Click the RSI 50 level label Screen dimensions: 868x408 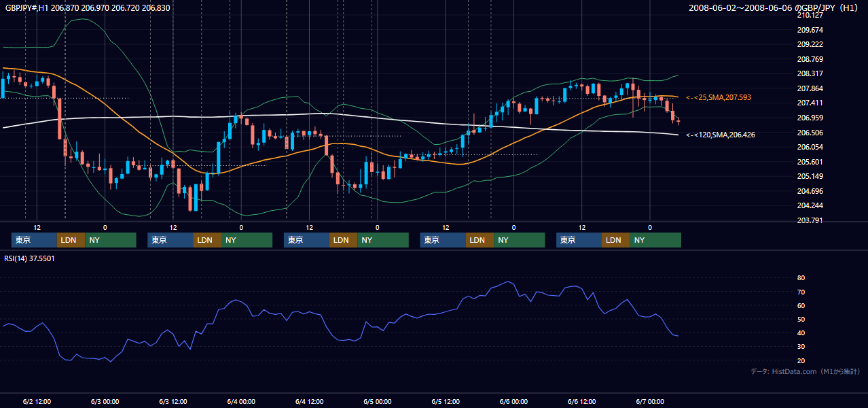(x=801, y=319)
